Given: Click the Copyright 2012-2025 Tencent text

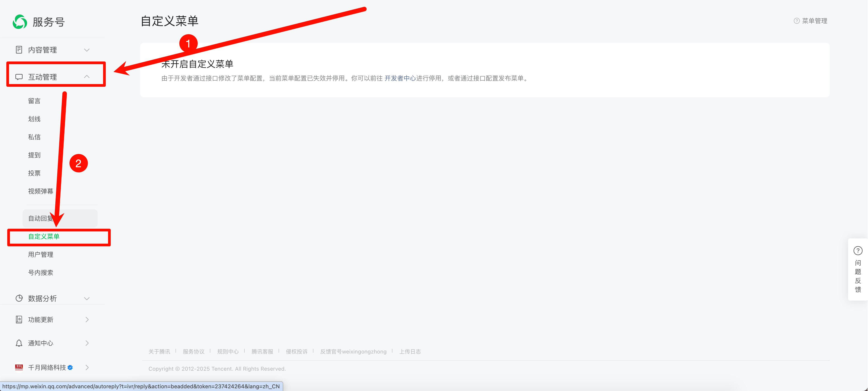Looking at the screenshot, I should [217, 369].
